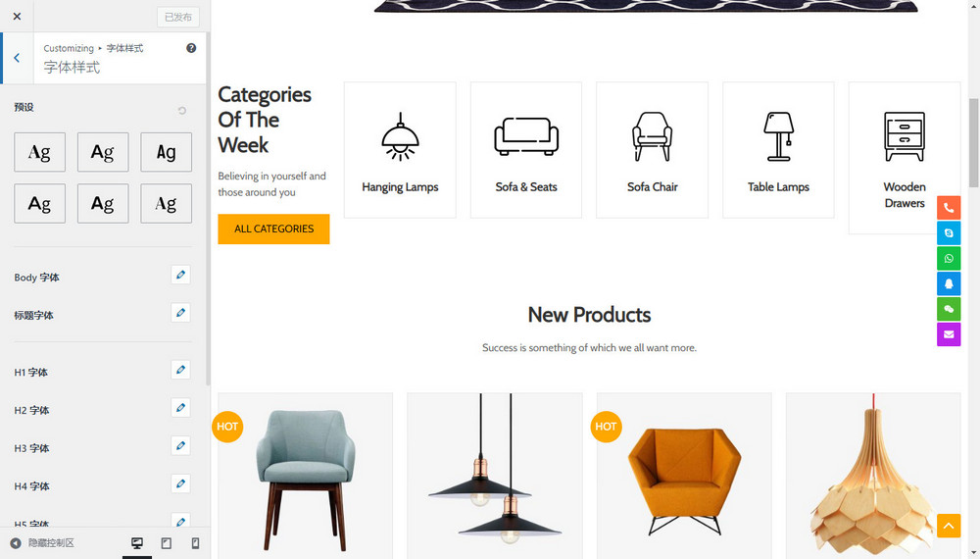Choose the last Ag font preset

tap(166, 203)
